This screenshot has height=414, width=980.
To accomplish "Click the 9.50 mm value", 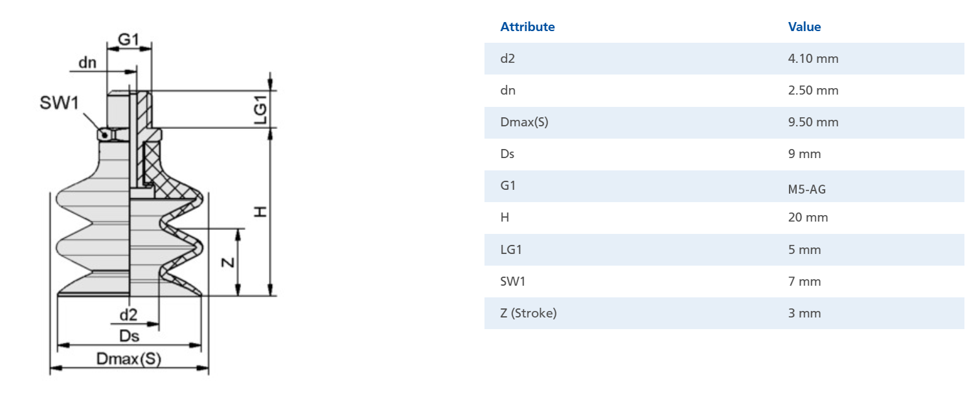I will click(x=813, y=122).
